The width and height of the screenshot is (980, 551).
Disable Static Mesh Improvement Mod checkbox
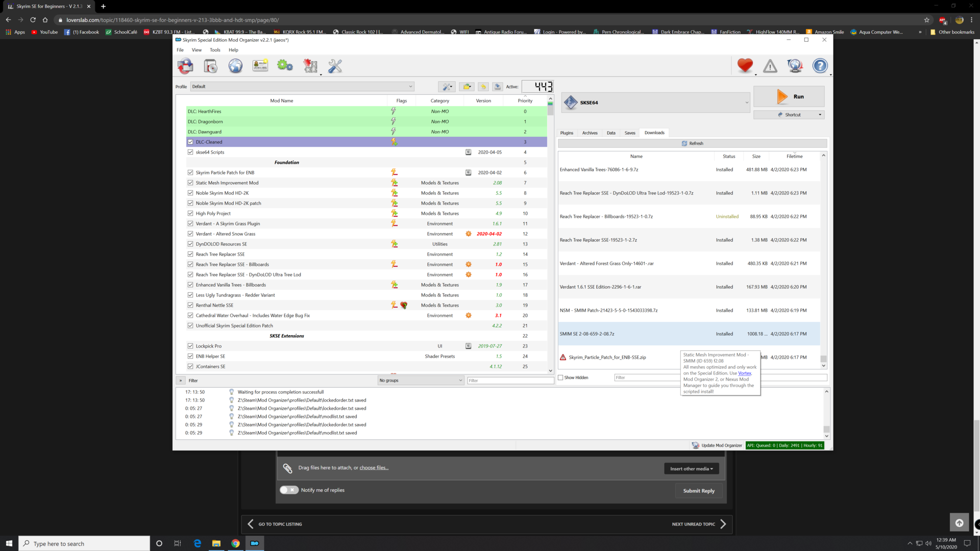190,183
